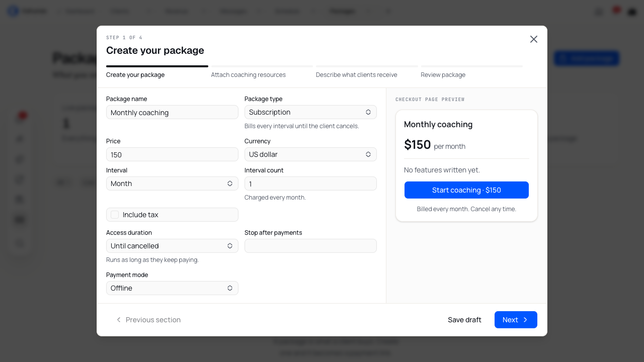Click Save draft

pyautogui.click(x=464, y=320)
